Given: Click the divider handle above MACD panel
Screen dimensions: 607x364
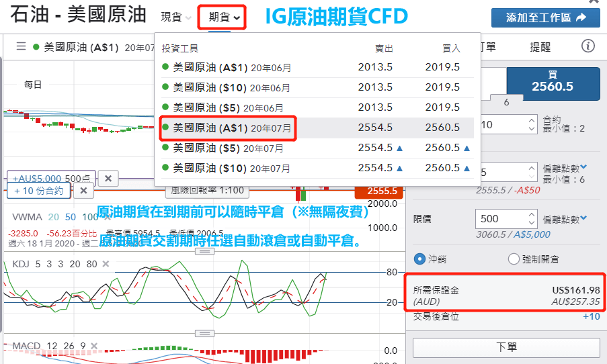Looking at the screenshot, I should [204, 333].
